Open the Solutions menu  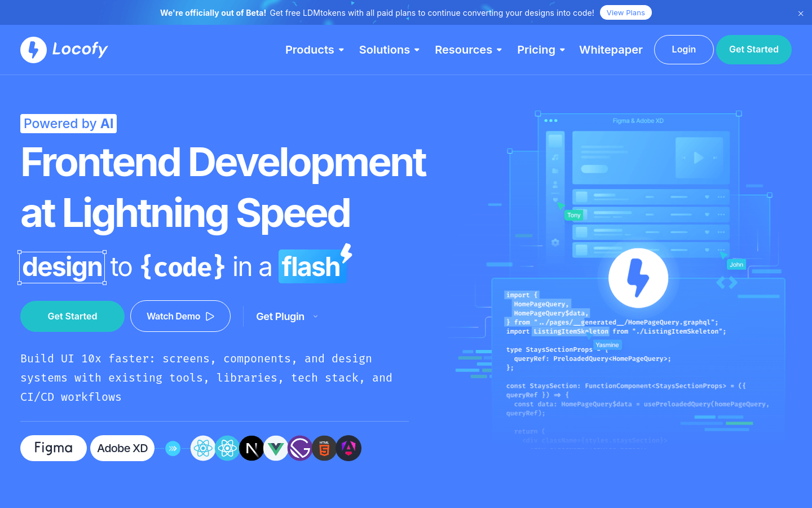click(385, 50)
